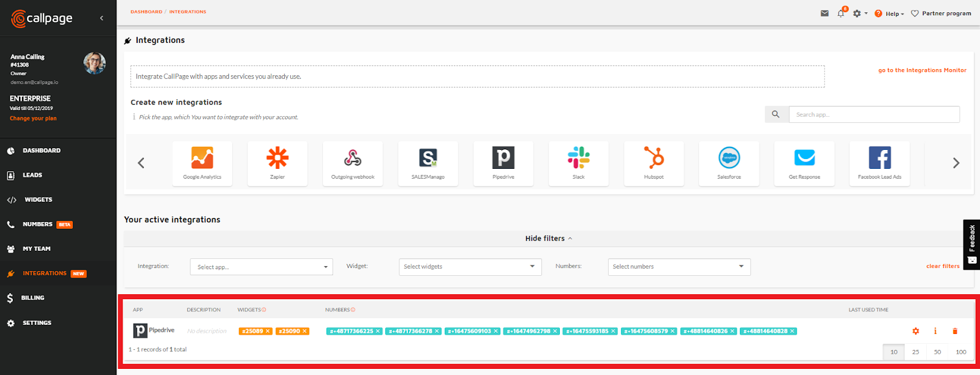Remove number tag +48717366225
The image size is (980, 375).
378,332
